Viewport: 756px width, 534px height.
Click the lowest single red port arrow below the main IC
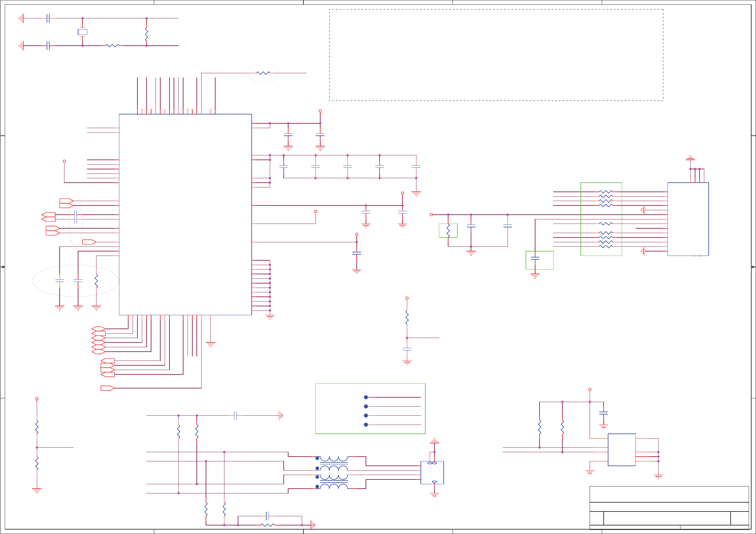[107, 388]
